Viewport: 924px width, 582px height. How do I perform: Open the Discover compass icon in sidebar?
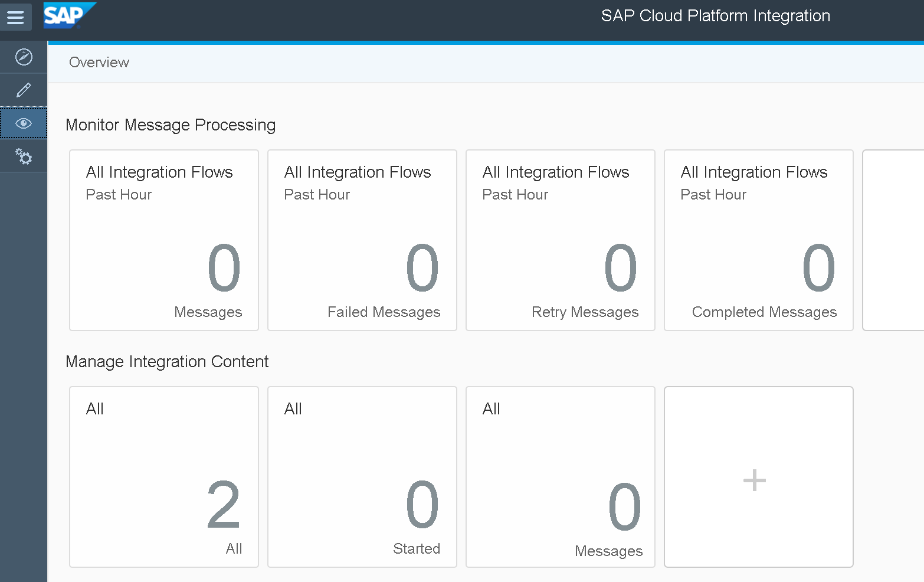24,57
